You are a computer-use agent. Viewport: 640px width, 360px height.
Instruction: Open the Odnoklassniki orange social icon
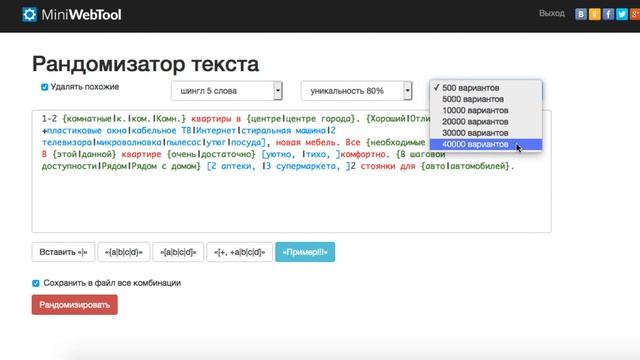click(x=595, y=14)
